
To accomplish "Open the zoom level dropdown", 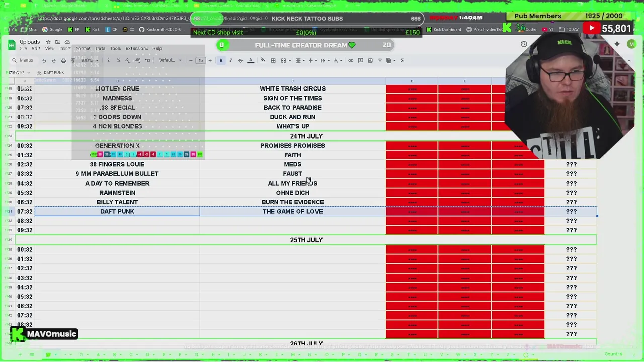I will [x=90, y=60].
